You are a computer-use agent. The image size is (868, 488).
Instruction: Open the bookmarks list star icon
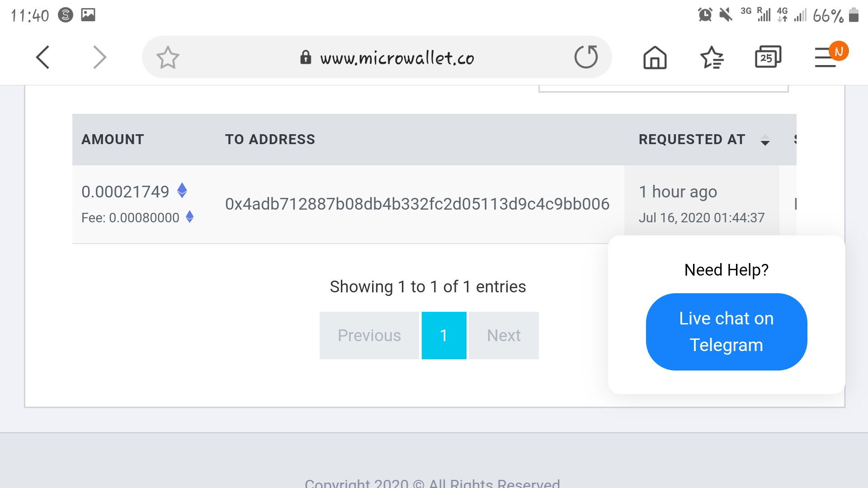click(712, 57)
